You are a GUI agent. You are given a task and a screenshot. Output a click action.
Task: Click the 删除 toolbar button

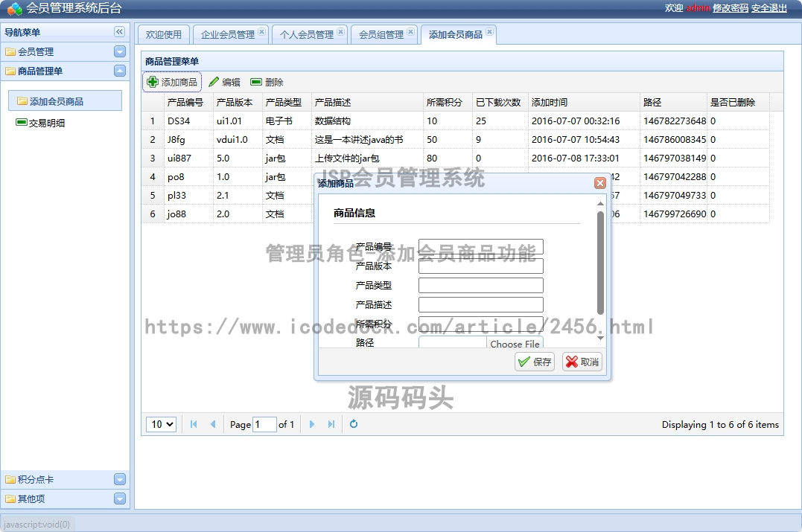pos(267,82)
